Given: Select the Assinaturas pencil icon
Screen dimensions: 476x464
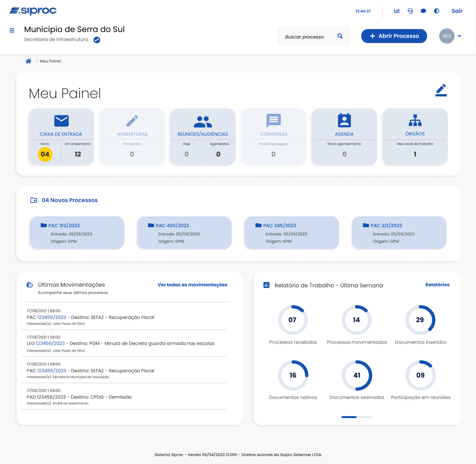Looking at the screenshot, I should (132, 121).
